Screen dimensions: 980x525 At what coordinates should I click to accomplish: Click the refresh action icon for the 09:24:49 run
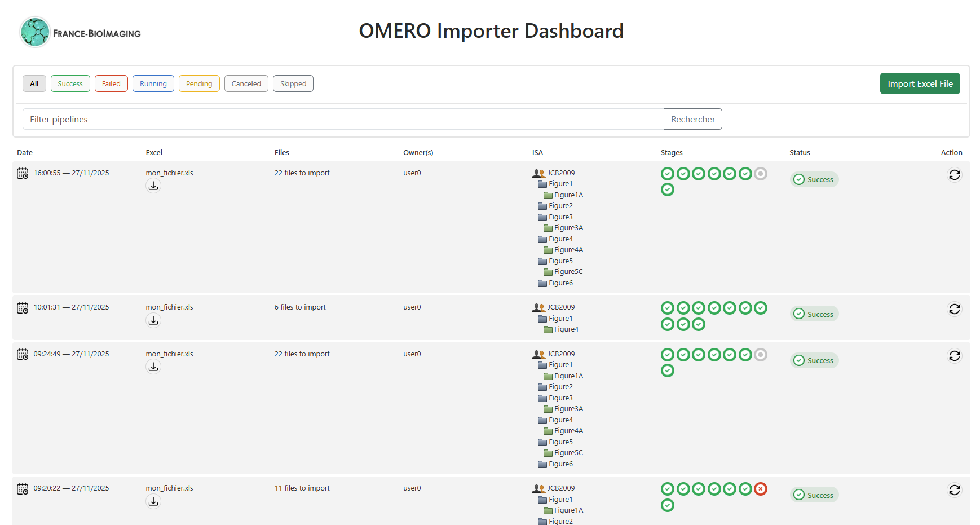point(954,356)
